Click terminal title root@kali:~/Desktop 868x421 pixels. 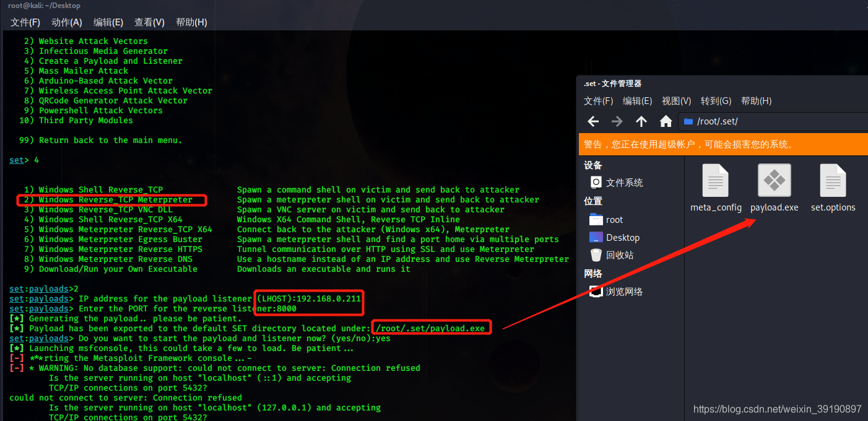45,6
